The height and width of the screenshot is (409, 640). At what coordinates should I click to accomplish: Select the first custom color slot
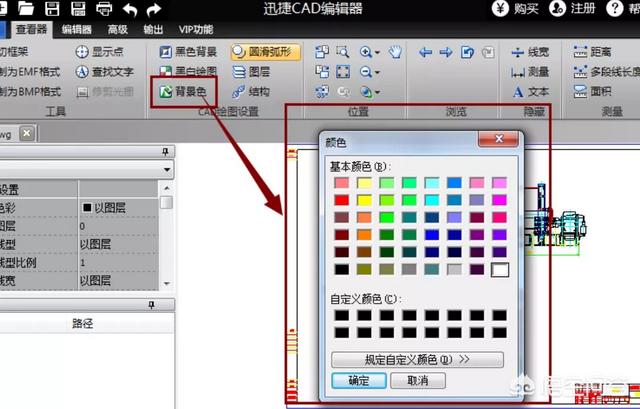[342, 315]
